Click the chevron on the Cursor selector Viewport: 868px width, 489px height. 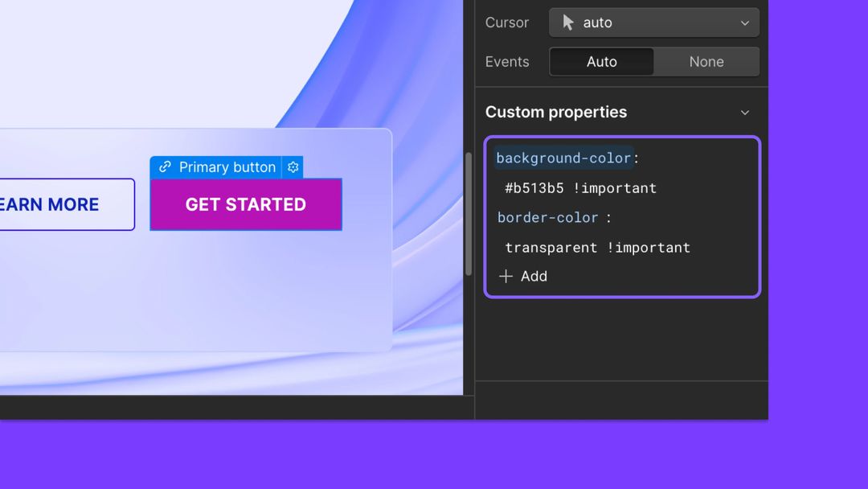746,23
